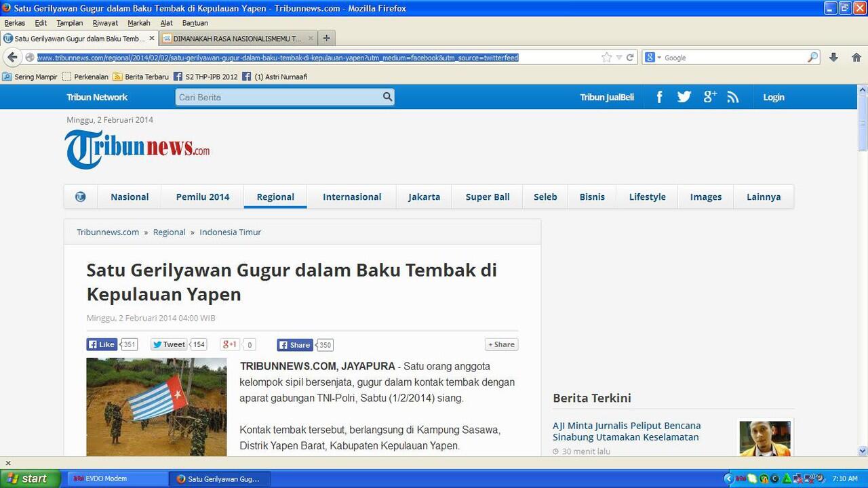Click the magnifier in Cari Berita search
Viewport: 868px width, 488px height.
[x=387, y=97]
